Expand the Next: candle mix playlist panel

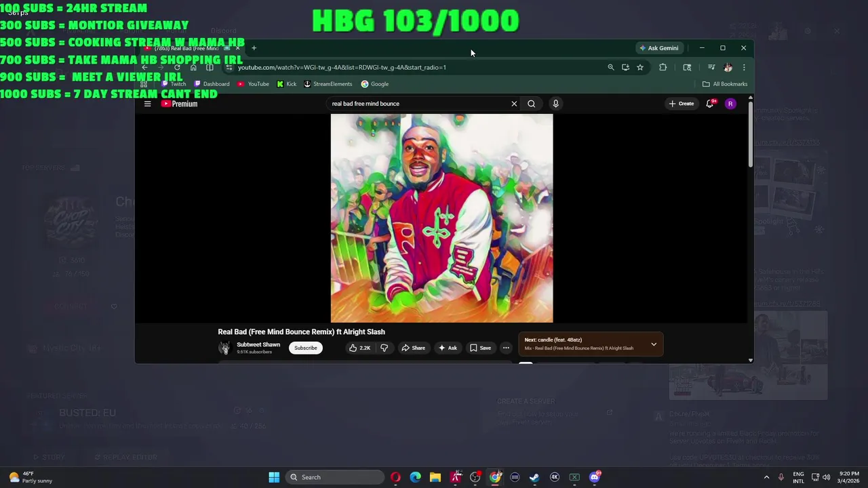(654, 344)
